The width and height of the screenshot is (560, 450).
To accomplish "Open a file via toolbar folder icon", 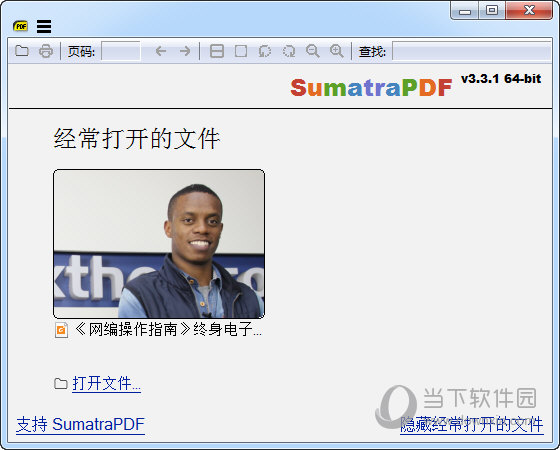I will coord(22,51).
